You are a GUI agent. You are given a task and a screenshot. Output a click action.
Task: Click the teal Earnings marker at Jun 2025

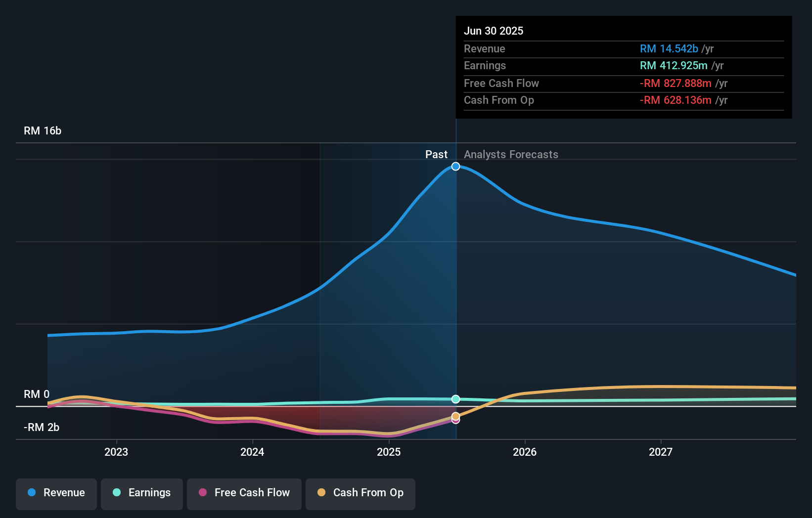[x=455, y=399]
